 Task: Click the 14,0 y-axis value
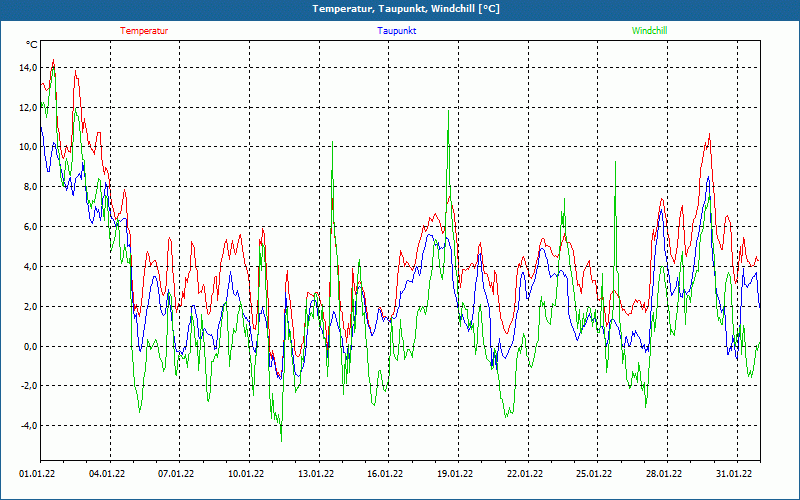[x=28, y=68]
